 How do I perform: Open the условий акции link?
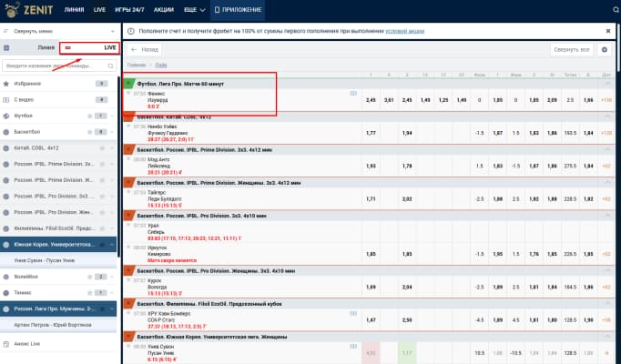point(405,31)
